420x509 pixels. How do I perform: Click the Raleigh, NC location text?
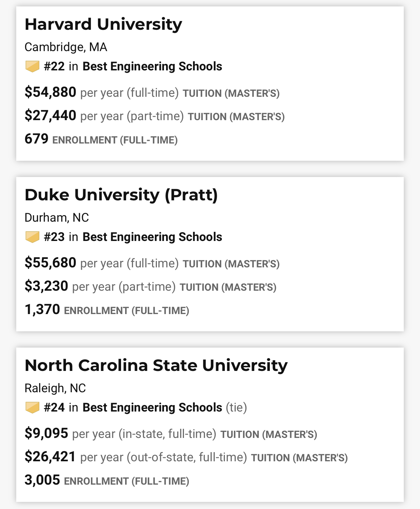(55, 388)
